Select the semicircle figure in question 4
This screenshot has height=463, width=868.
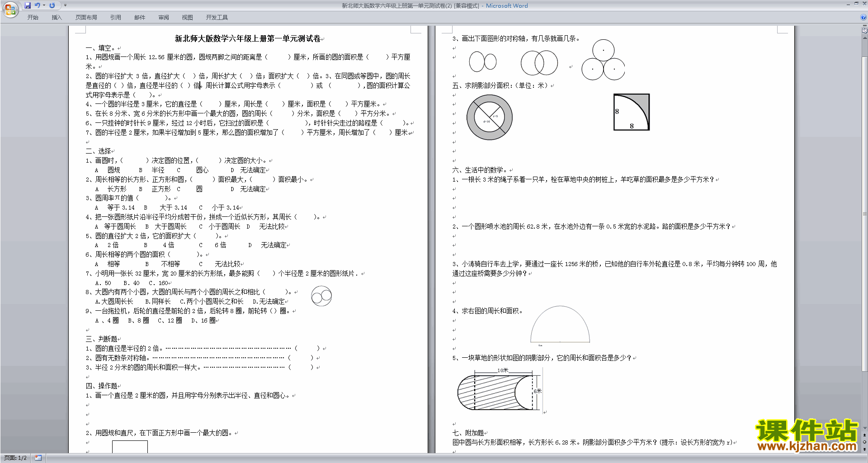coord(560,324)
